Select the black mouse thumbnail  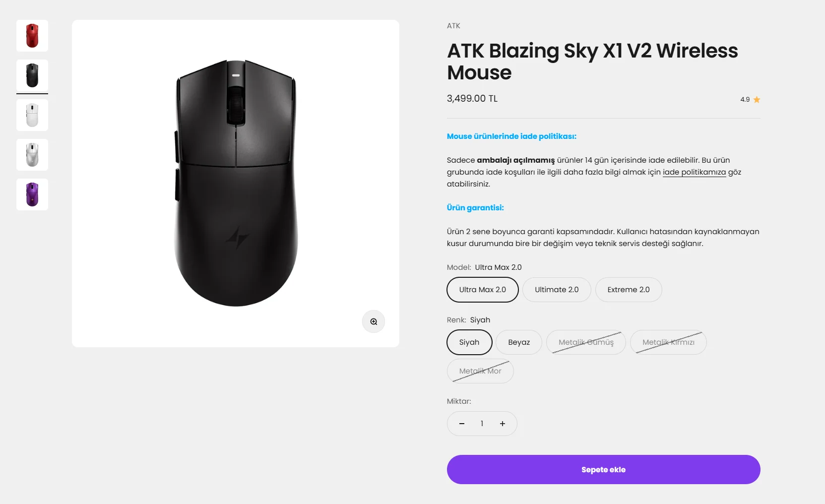click(x=32, y=75)
